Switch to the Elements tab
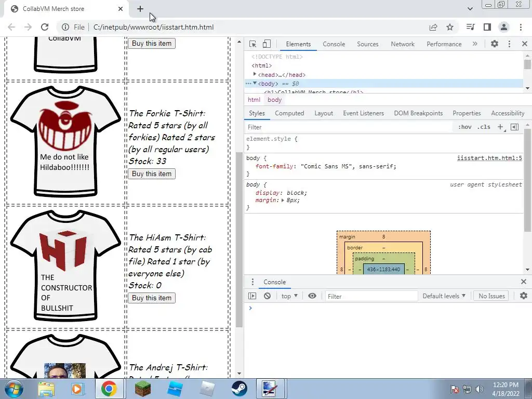Viewport: 532px width, 399px height. pyautogui.click(x=298, y=44)
